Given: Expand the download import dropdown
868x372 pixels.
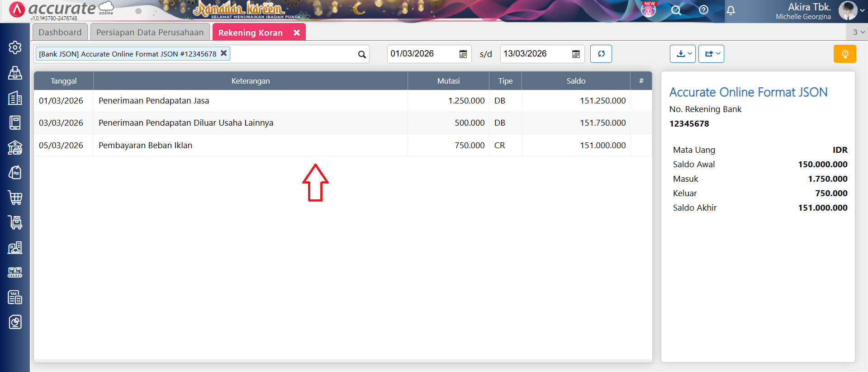Looking at the screenshot, I should pyautogui.click(x=683, y=54).
